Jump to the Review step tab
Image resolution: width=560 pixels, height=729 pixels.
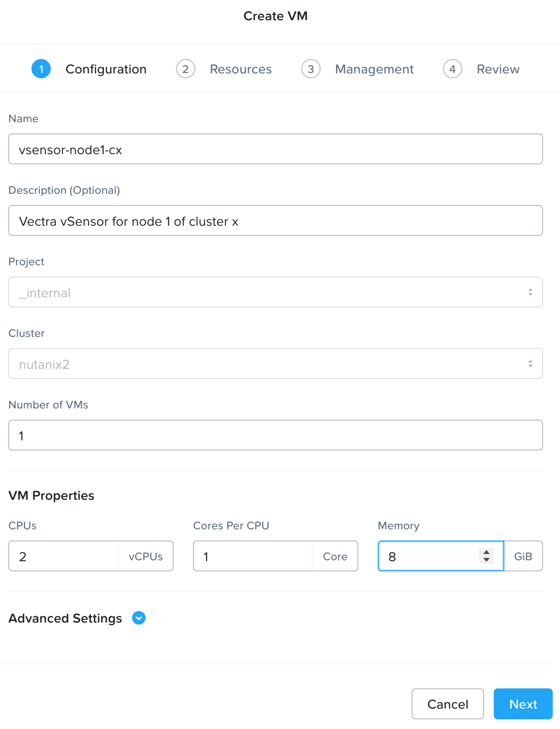click(498, 69)
